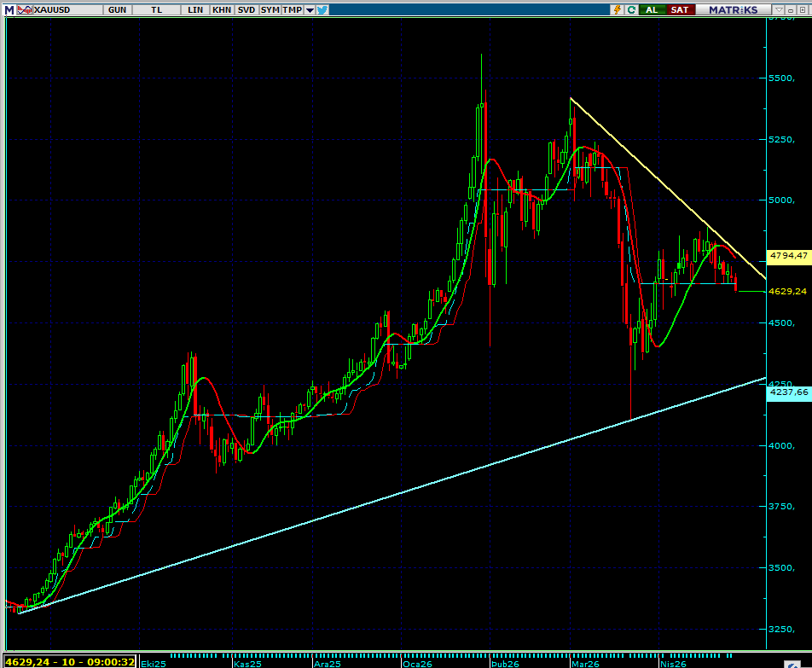Minimize the chart window
The image size is (812, 668).
[791, 10]
